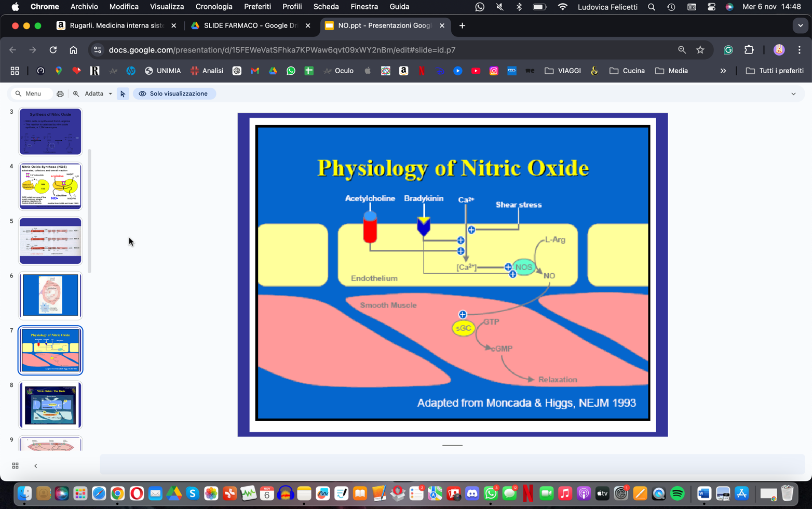Open the UNIMIA bookmark
Screen dimensions: 812x509
[x=163, y=71]
